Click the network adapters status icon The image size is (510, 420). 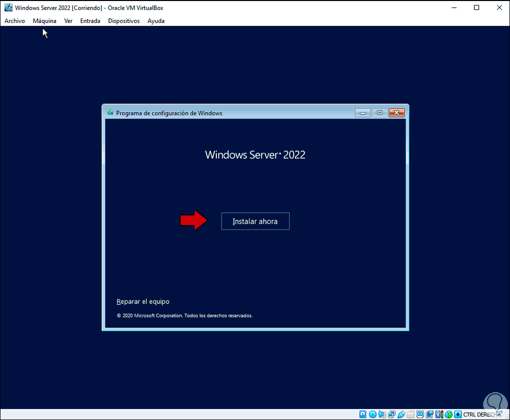[x=391, y=414]
